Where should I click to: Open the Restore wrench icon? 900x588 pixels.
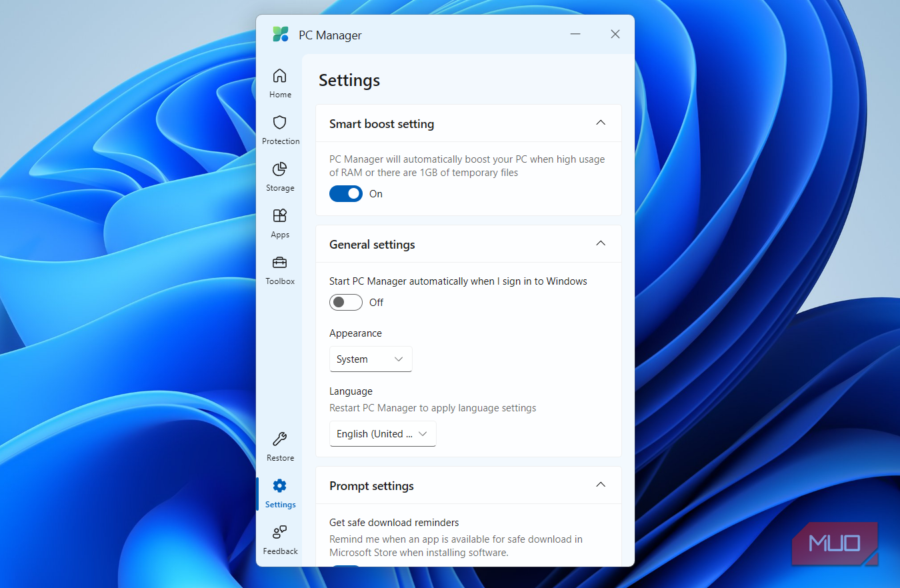280,439
